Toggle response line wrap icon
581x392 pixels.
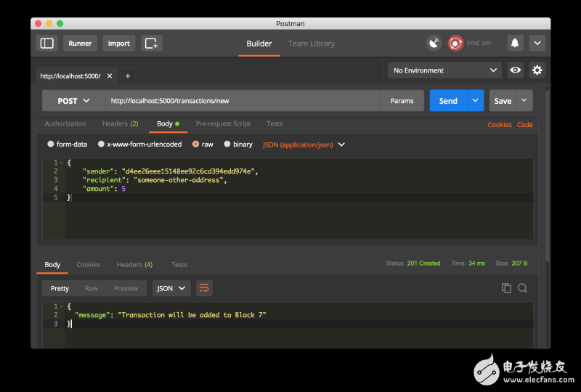coord(204,288)
